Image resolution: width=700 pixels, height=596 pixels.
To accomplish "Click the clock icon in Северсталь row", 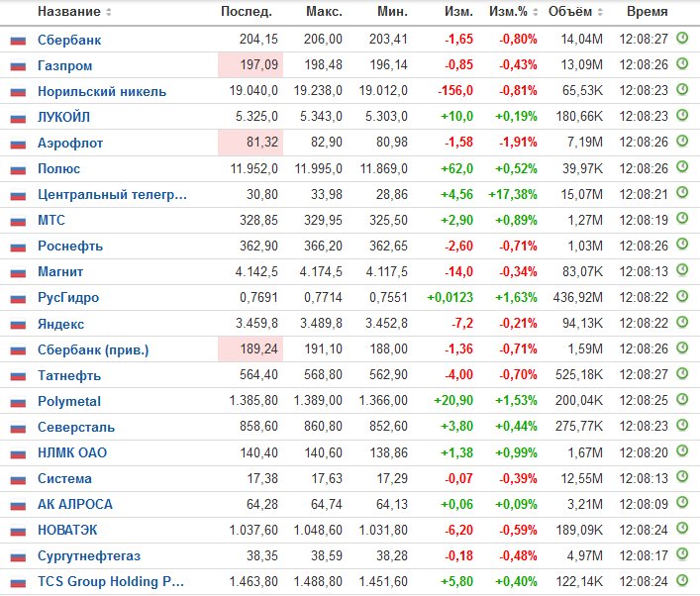I will (682, 425).
